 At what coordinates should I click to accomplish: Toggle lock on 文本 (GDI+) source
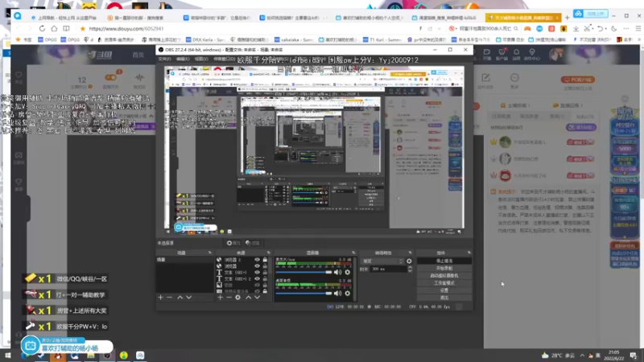(265, 272)
